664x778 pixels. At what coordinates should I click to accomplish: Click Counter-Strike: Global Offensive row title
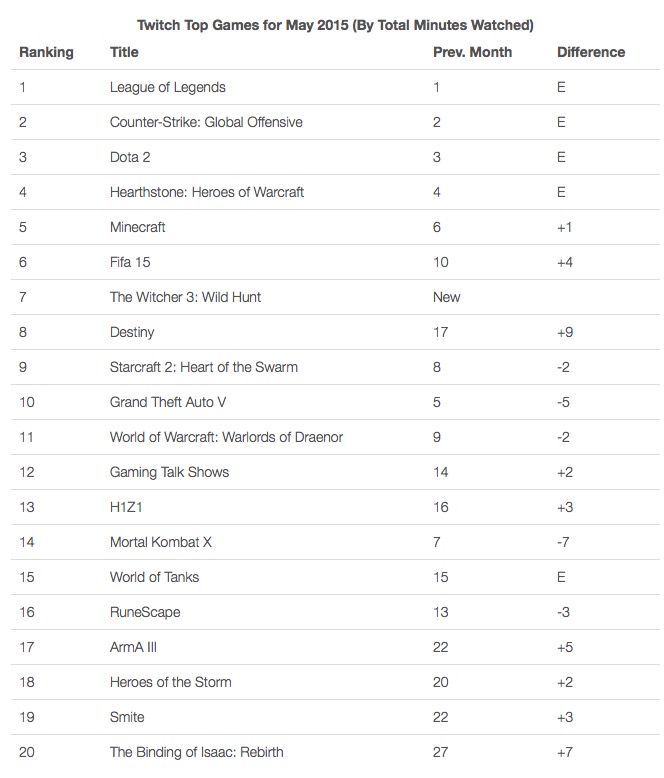[x=206, y=122]
